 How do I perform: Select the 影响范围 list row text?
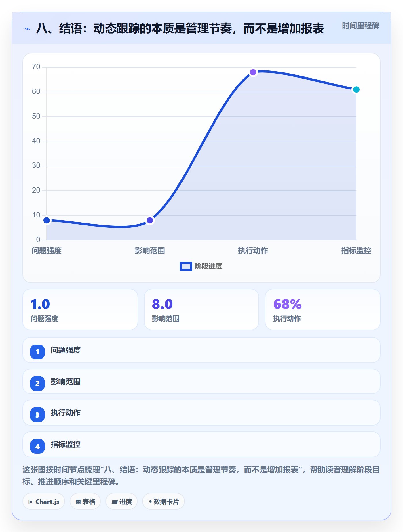click(66, 382)
